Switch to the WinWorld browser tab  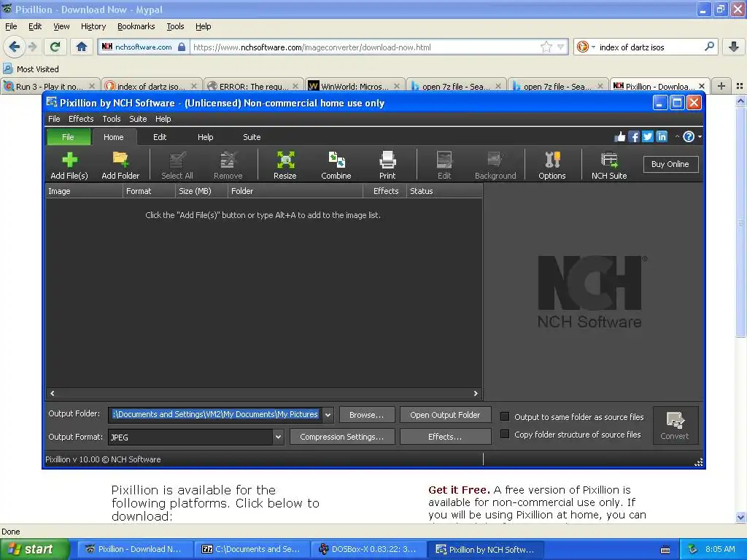click(355, 86)
